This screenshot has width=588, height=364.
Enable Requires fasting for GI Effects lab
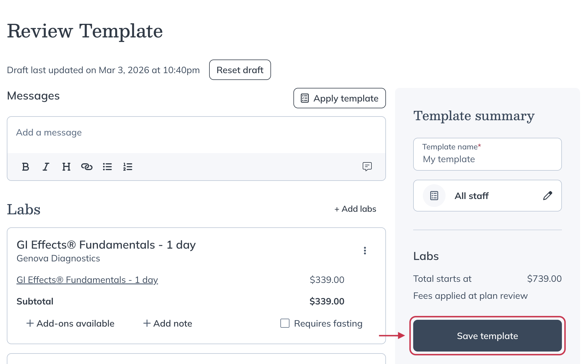point(284,323)
